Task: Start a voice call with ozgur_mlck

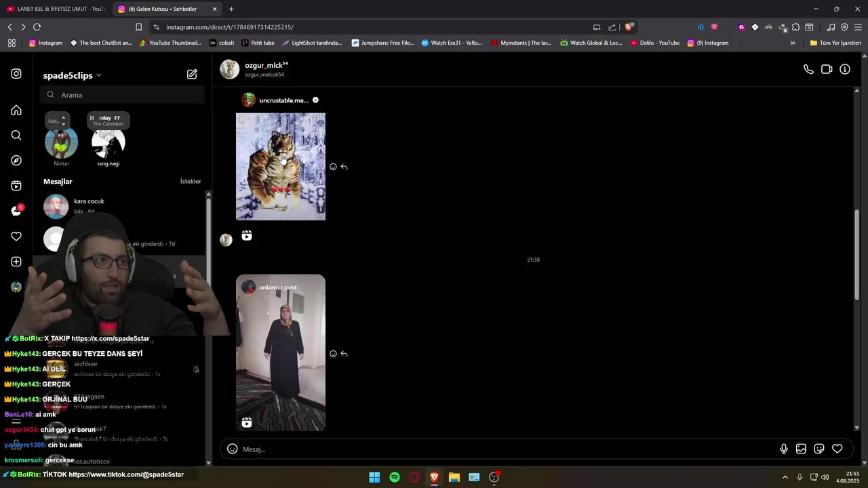Action: (x=808, y=69)
